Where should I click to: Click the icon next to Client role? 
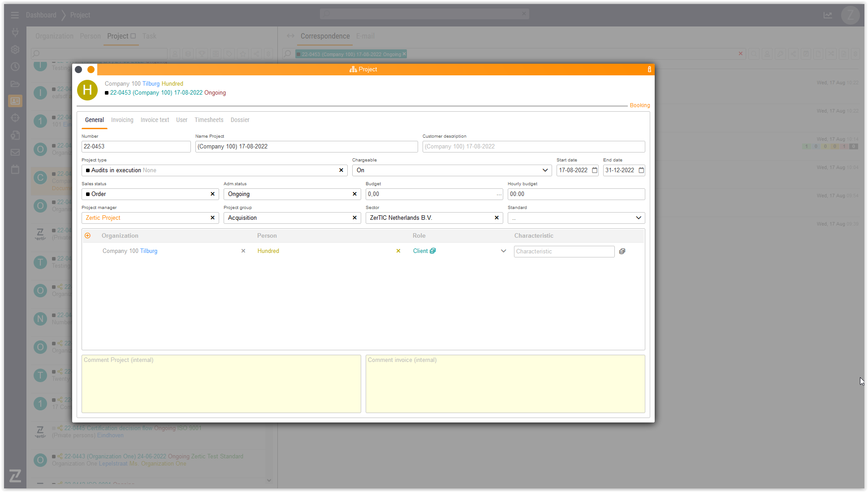(433, 251)
